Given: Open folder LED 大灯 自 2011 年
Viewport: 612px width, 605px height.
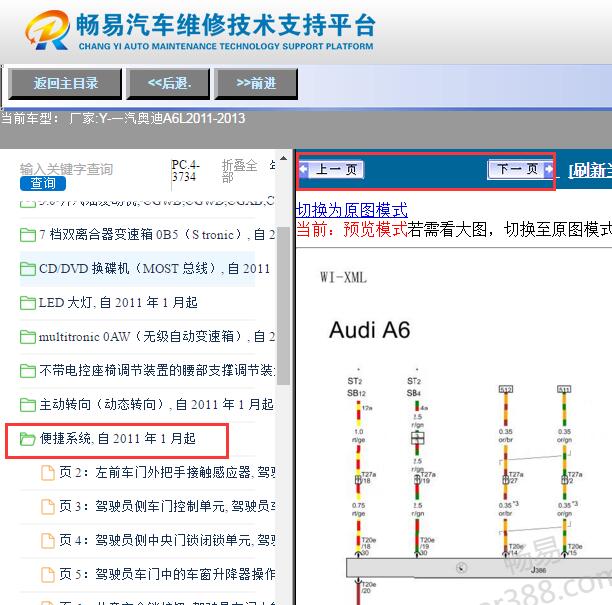Looking at the screenshot, I should point(109,302).
